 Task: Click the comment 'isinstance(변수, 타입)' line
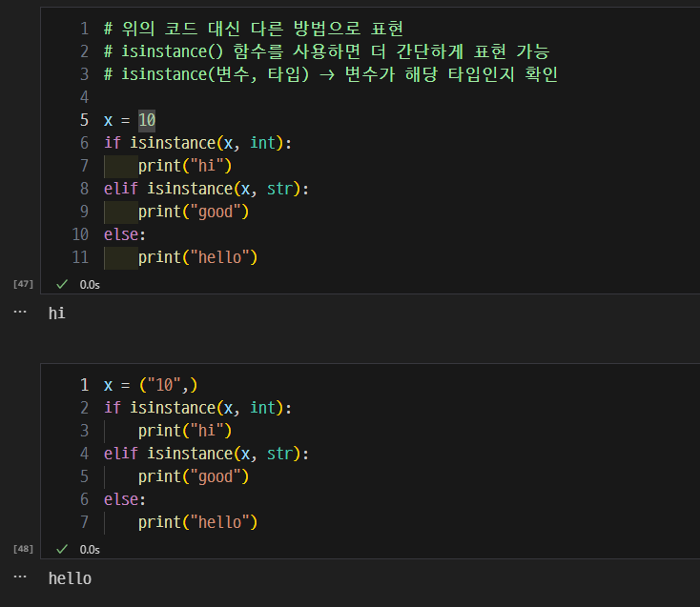331,74
